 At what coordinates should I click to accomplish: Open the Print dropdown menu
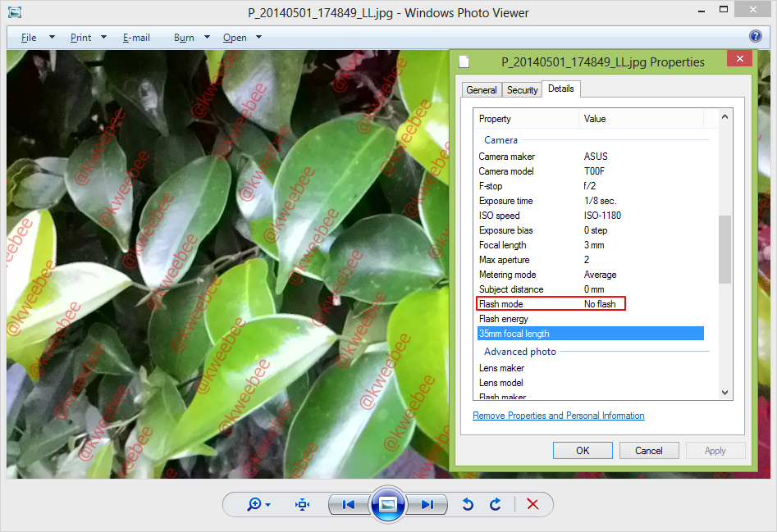pos(103,37)
